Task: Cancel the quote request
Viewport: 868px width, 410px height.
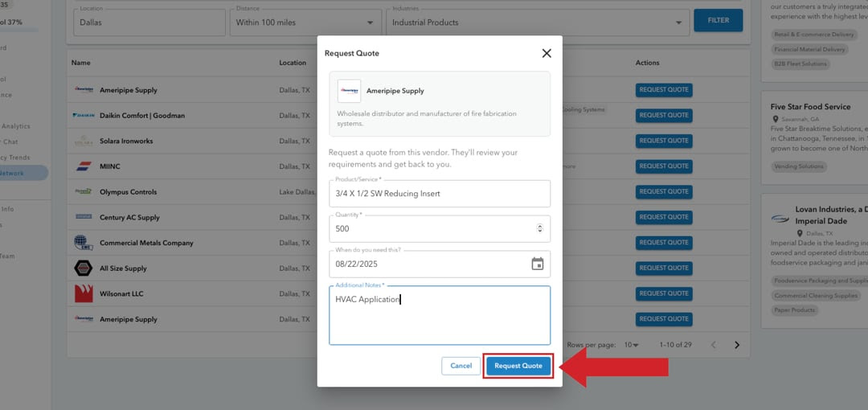Action: pyautogui.click(x=461, y=366)
